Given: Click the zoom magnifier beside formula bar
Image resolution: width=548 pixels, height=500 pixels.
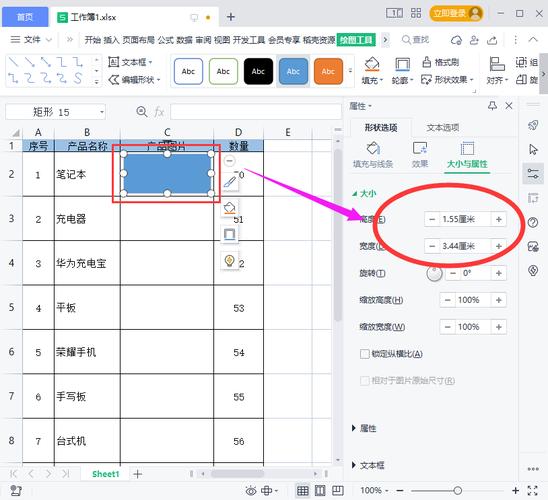Looking at the screenshot, I should [142, 112].
